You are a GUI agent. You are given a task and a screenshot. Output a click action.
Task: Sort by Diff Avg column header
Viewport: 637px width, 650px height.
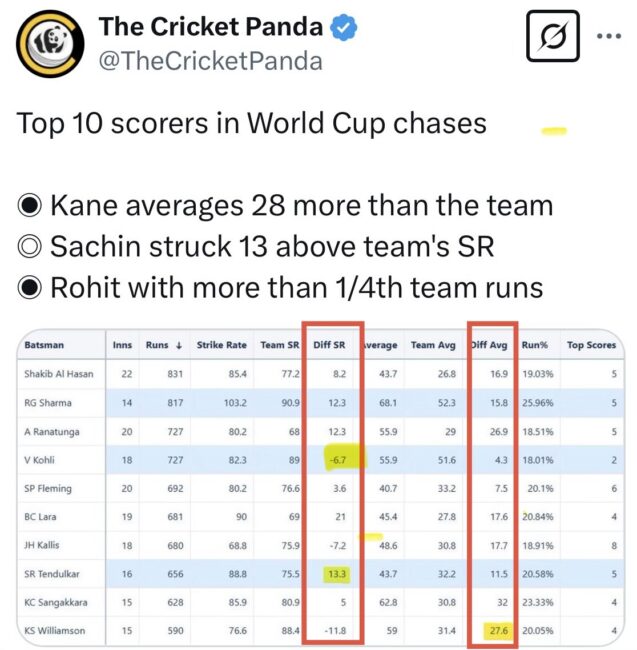(x=489, y=345)
